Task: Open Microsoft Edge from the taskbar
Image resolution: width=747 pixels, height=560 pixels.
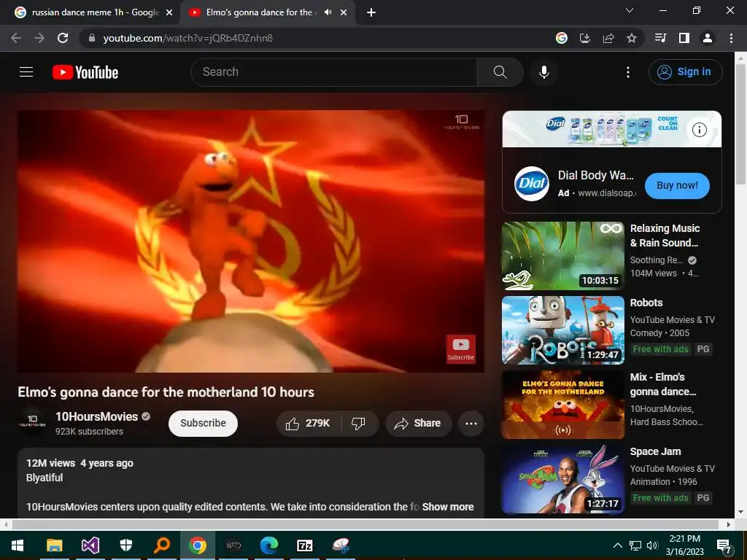Action: (x=269, y=545)
